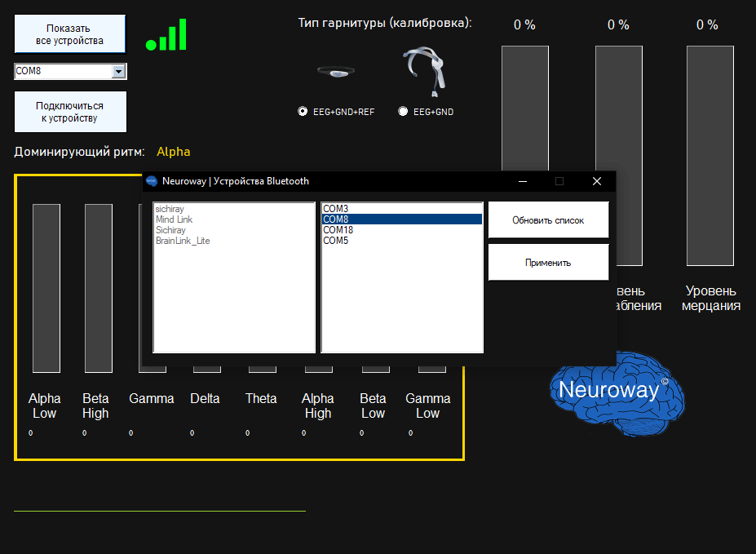
Task: Click the "Доминирующий ритм:" label
Action: [x=80, y=152]
